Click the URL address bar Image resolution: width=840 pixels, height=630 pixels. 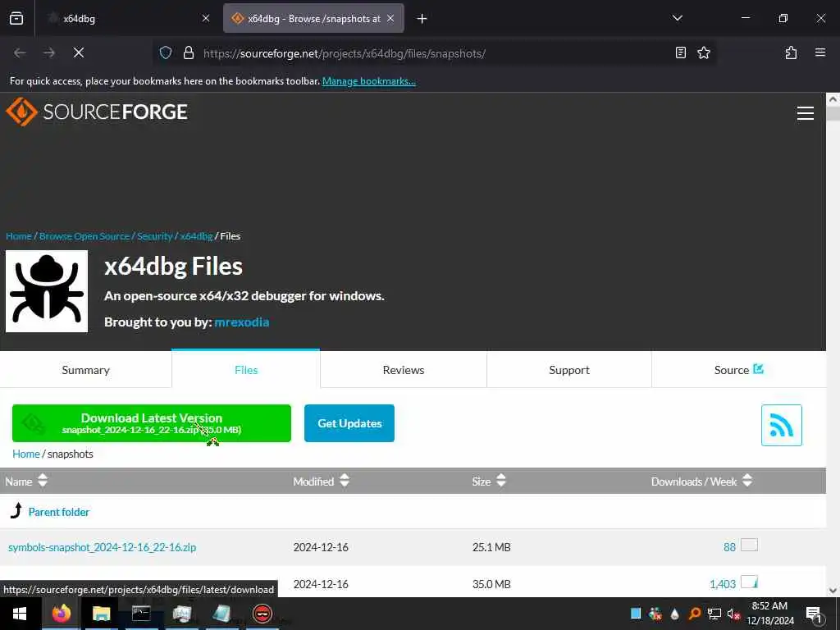tap(434, 52)
